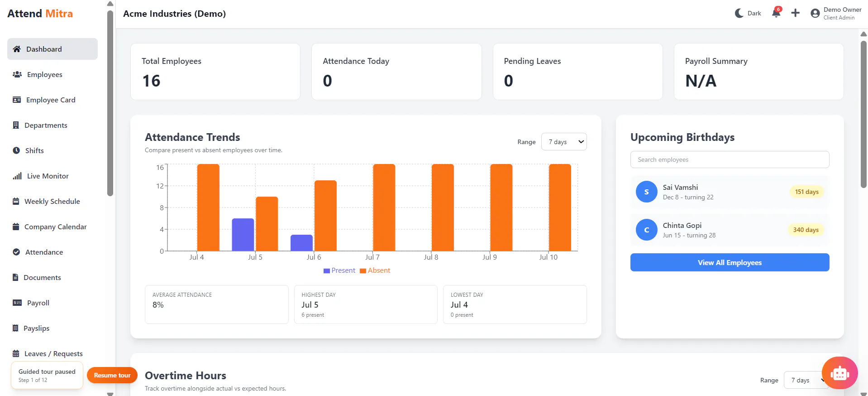Click the Jul 6 absent orange bar
Screen dimensions: 868x396
(325, 216)
